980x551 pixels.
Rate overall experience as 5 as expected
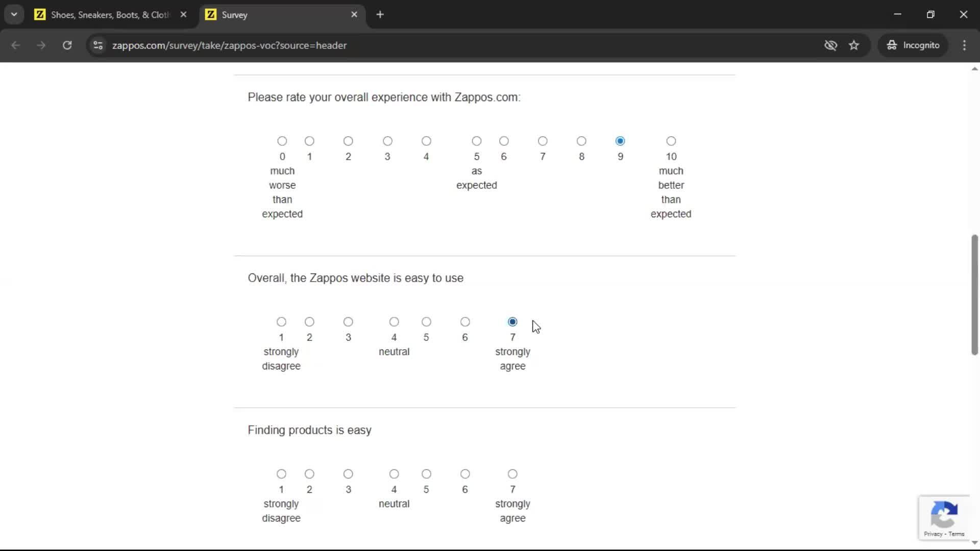coord(476,141)
